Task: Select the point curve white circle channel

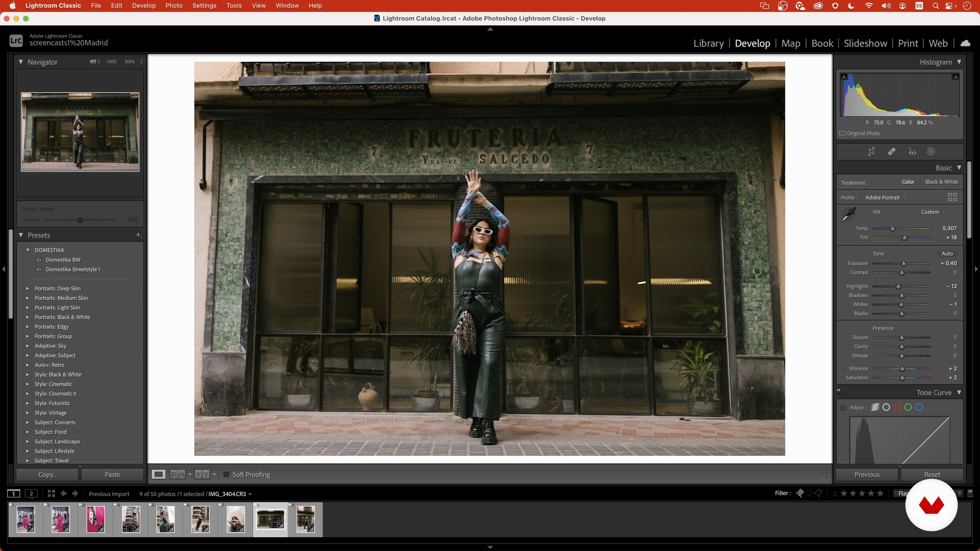Action: (886, 407)
